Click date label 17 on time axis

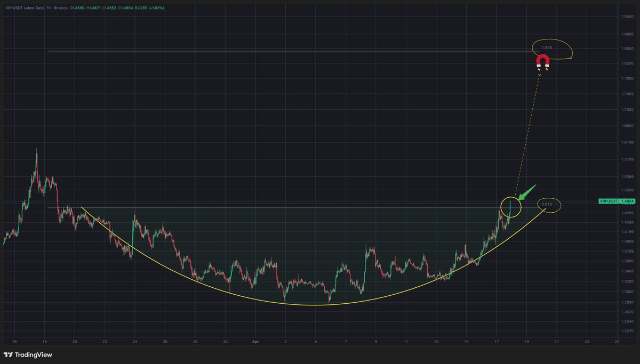click(x=497, y=341)
